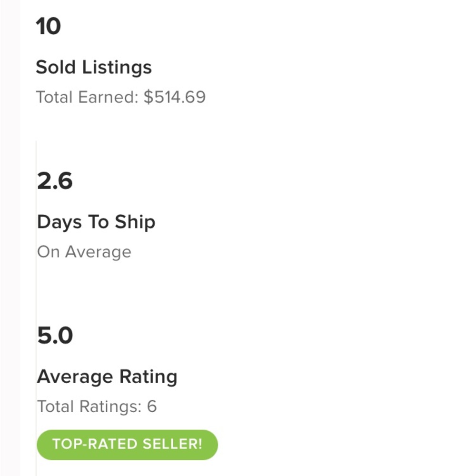This screenshot has height=476, width=476.
Task: Click the word Rating in heading
Action: click(x=148, y=377)
